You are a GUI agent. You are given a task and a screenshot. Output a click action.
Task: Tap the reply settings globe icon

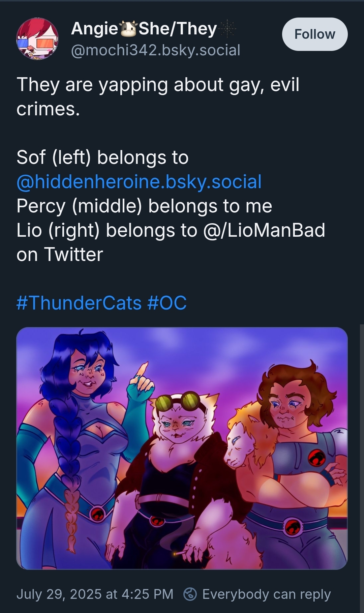(190, 594)
